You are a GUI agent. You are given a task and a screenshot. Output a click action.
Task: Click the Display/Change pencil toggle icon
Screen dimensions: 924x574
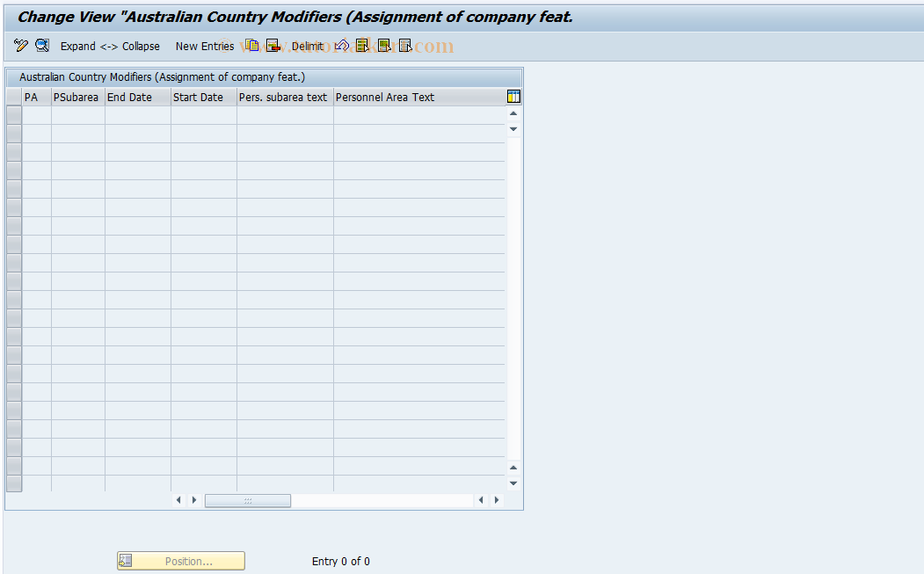(20, 46)
